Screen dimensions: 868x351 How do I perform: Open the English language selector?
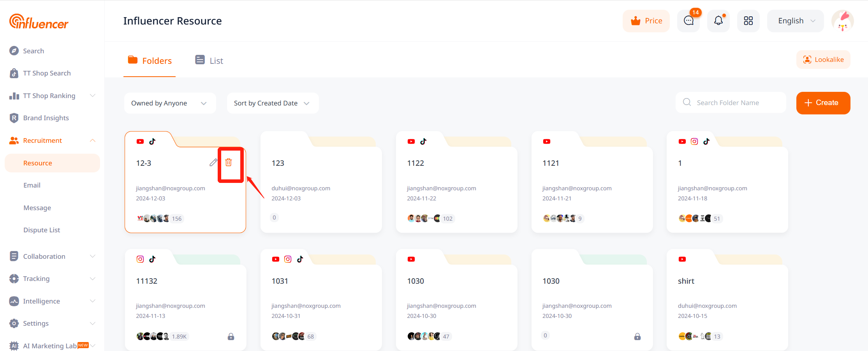point(795,21)
